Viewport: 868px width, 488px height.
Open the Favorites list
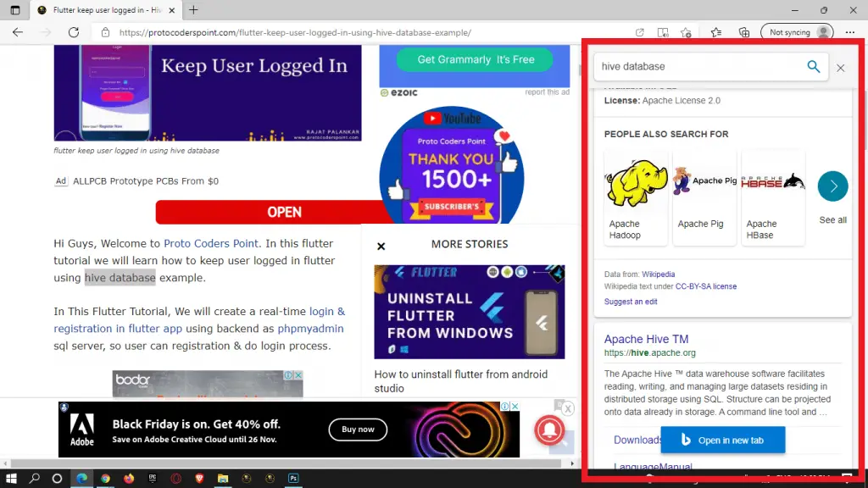tap(715, 32)
